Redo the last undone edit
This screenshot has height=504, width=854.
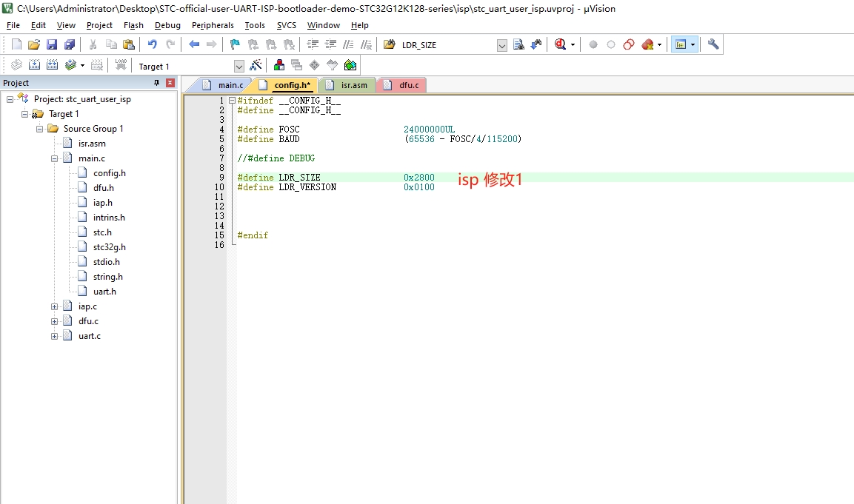[170, 44]
